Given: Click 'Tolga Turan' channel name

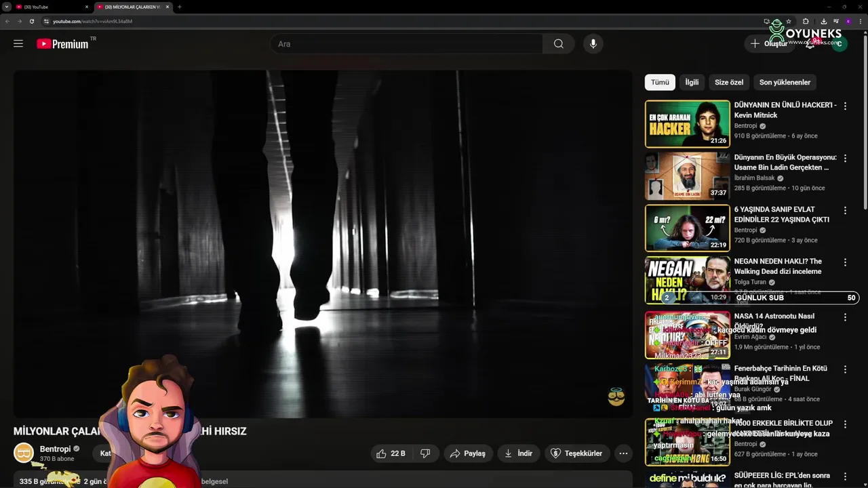Looking at the screenshot, I should tap(750, 282).
